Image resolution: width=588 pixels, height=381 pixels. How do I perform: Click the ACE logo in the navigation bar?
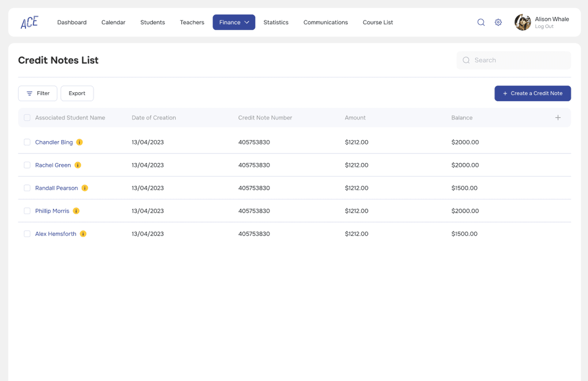29,22
